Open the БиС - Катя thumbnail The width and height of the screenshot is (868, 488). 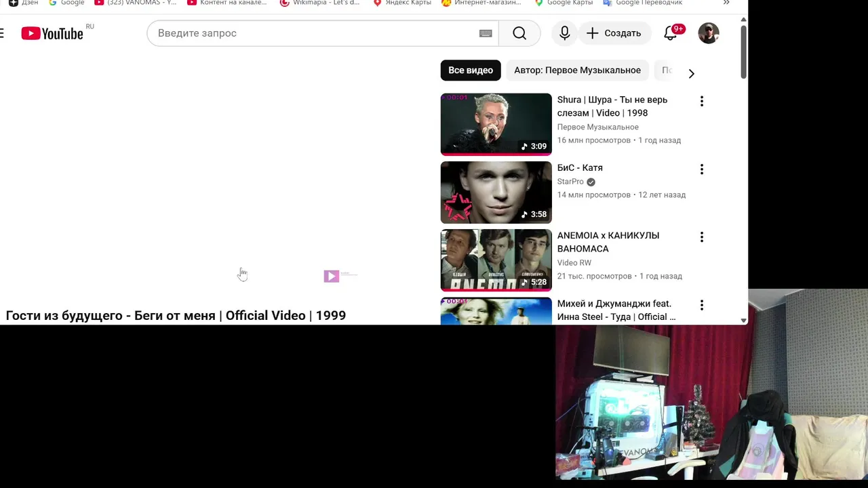[496, 192]
